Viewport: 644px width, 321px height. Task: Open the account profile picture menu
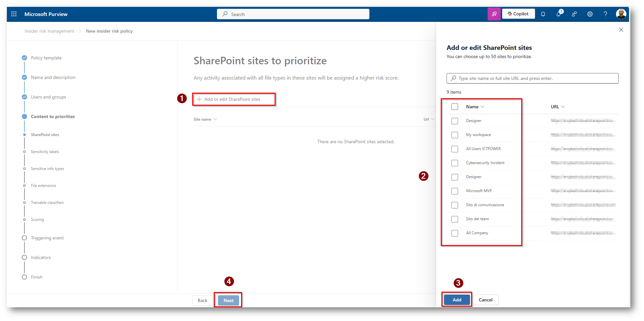pyautogui.click(x=621, y=14)
